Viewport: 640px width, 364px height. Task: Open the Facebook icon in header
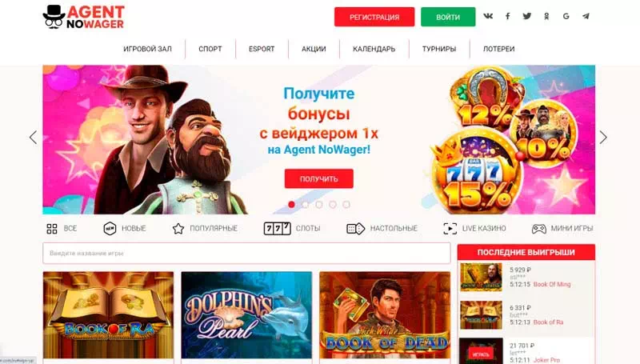point(508,16)
